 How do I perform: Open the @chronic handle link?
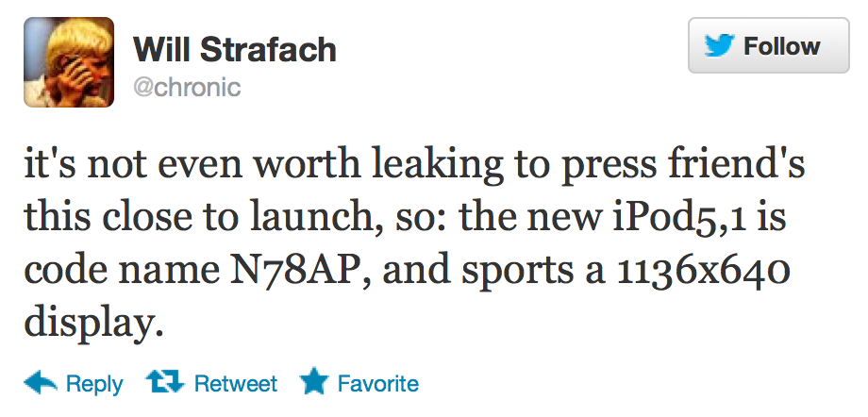188,88
